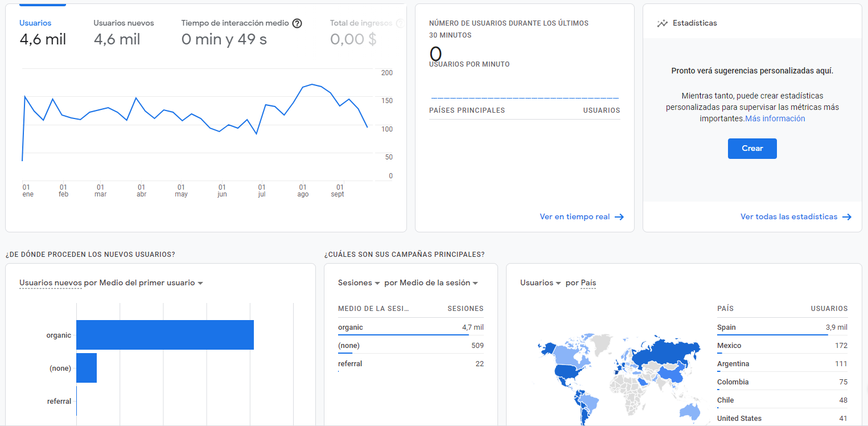Select the Usuarios metric tab
The height and width of the screenshot is (426, 868).
[x=43, y=32]
